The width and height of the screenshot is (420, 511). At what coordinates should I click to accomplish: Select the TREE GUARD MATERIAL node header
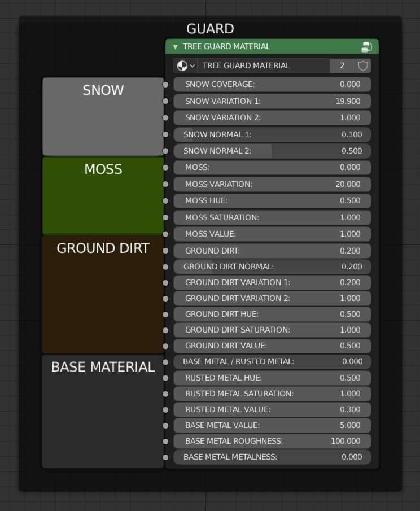tap(272, 47)
